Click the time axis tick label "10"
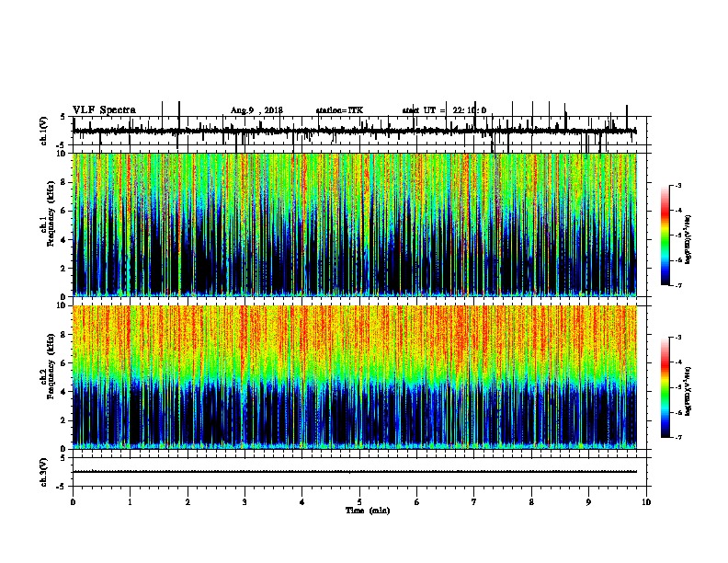 (x=646, y=502)
